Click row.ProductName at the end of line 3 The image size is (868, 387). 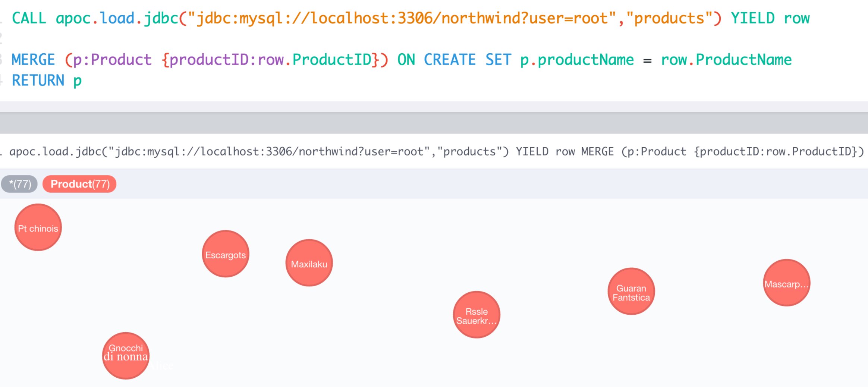click(727, 59)
